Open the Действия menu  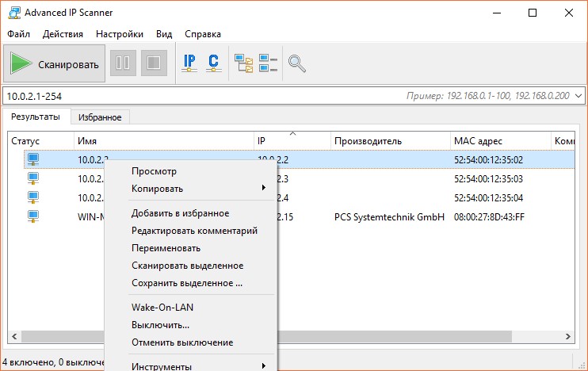(x=63, y=34)
